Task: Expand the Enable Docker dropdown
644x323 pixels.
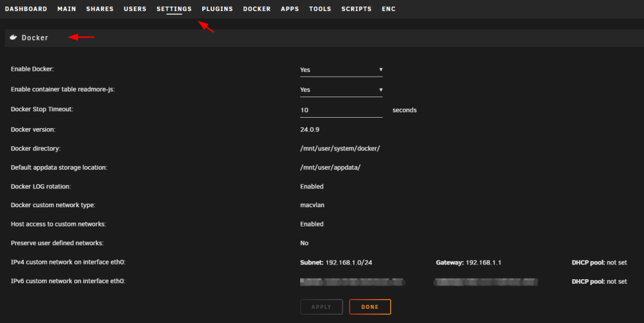Action: (341, 69)
